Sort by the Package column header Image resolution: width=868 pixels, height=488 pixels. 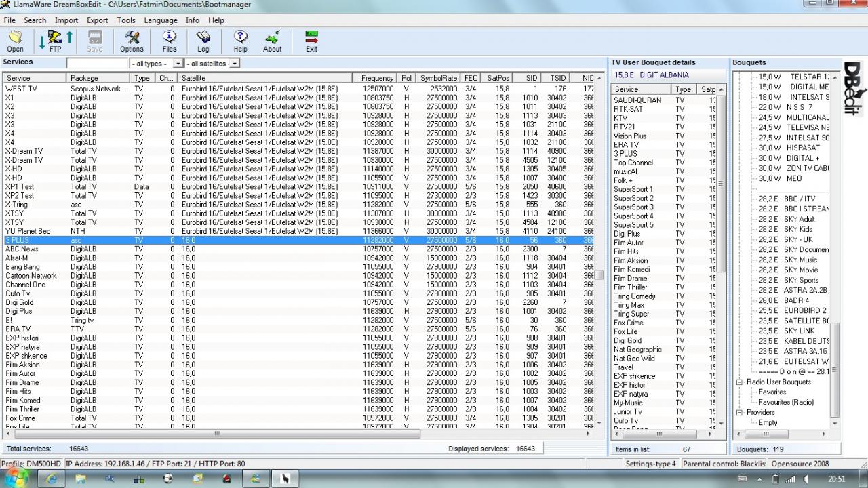pyautogui.click(x=100, y=78)
